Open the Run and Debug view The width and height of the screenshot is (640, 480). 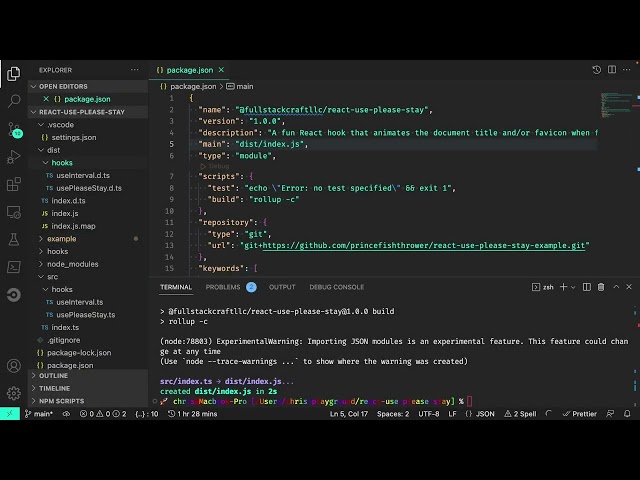tap(13, 157)
